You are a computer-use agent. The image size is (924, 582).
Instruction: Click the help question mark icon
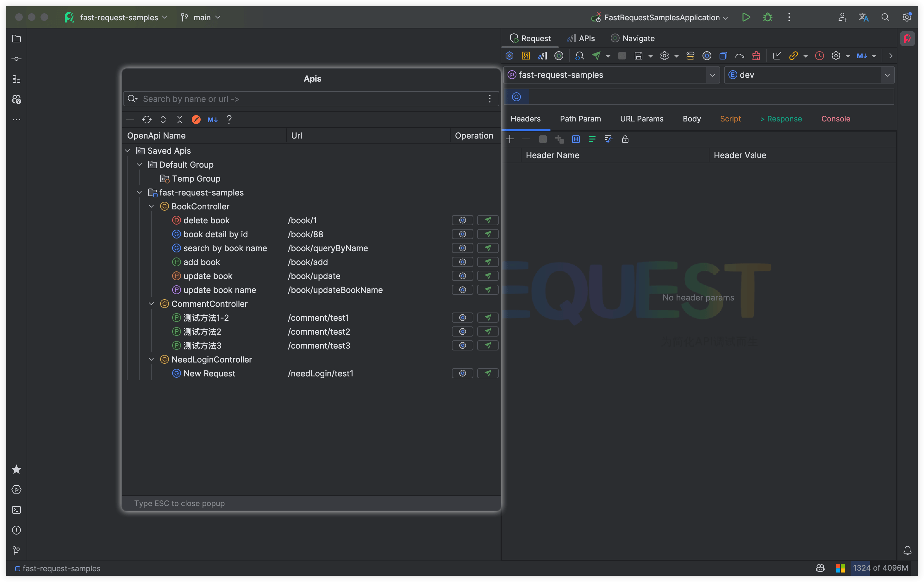tap(229, 119)
